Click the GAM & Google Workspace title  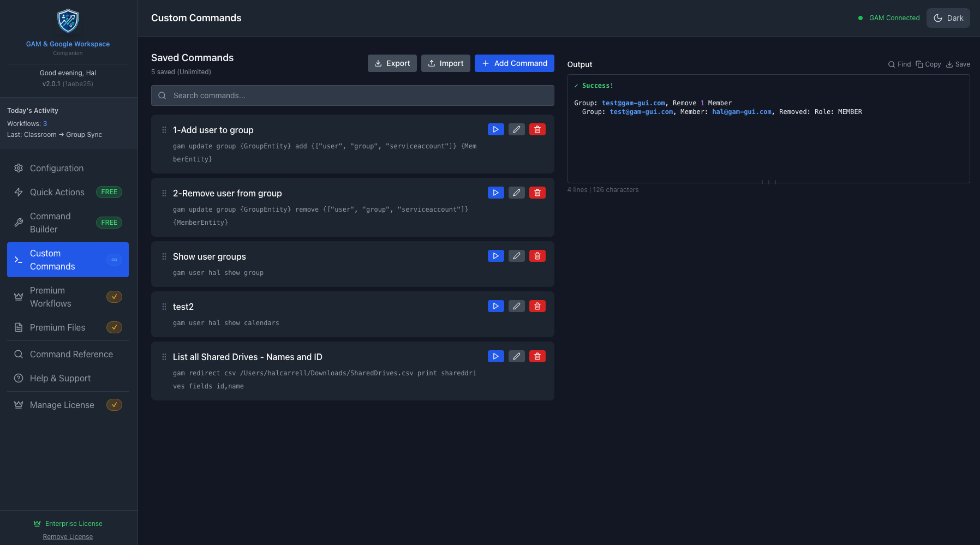pyautogui.click(x=68, y=44)
